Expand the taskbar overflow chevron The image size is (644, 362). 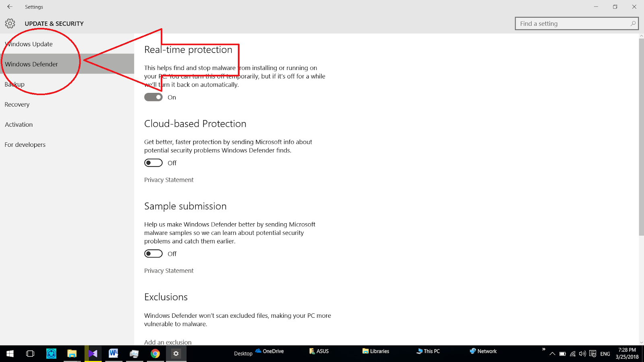[544, 349]
